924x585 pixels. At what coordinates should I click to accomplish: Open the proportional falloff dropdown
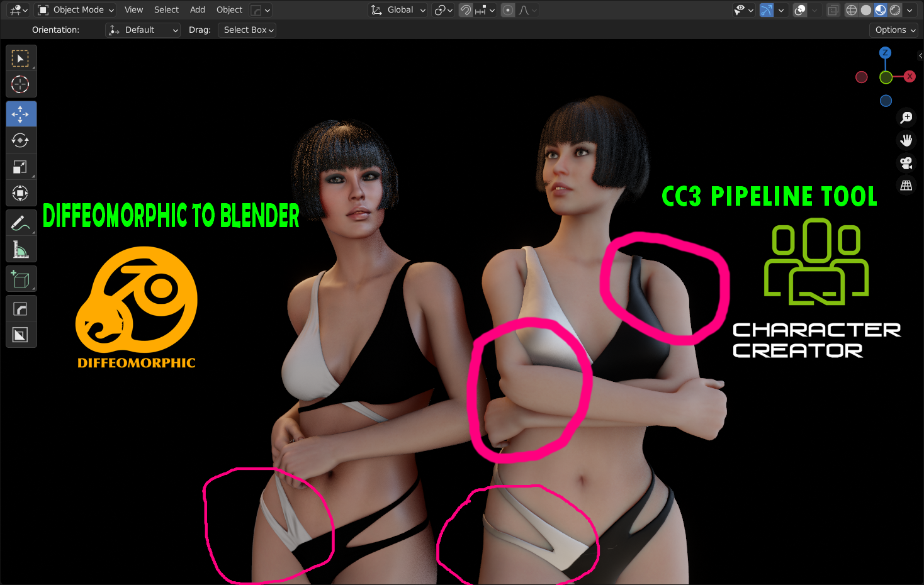point(527,10)
